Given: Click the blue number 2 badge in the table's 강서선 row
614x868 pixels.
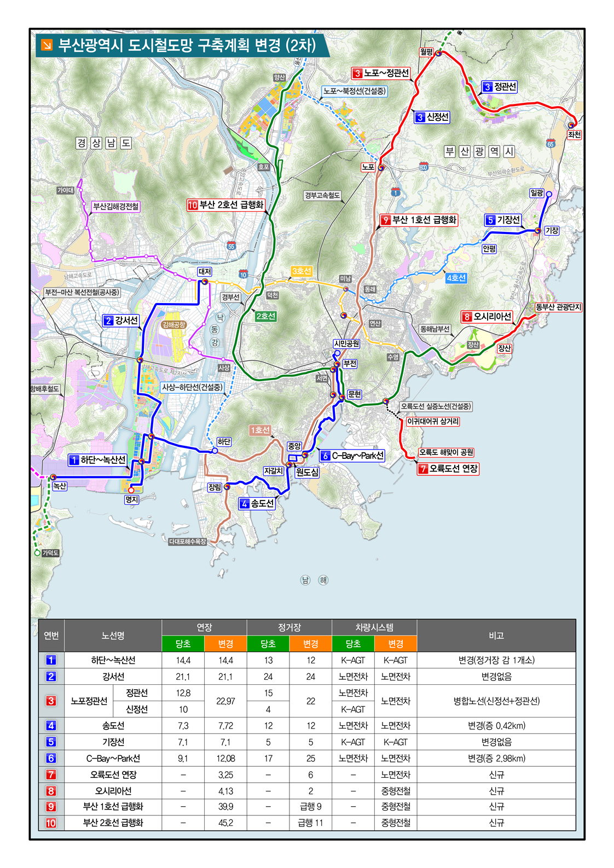Looking at the screenshot, I should pyautogui.click(x=51, y=677).
